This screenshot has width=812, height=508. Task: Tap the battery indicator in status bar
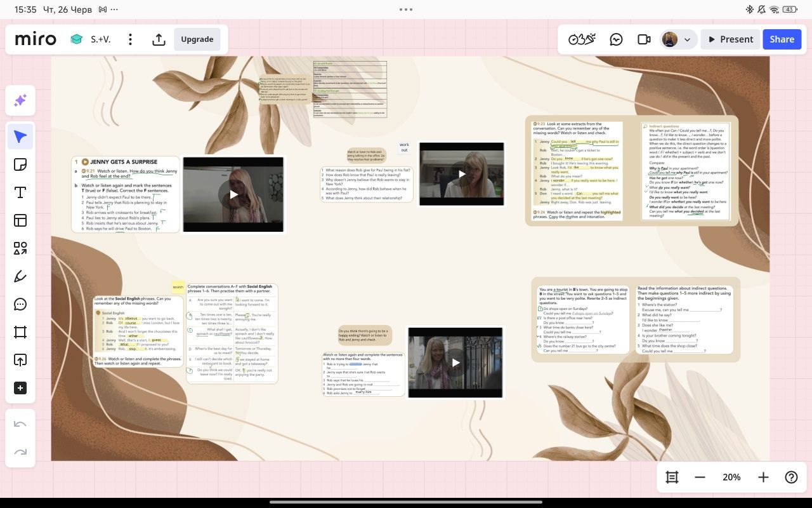(x=789, y=10)
